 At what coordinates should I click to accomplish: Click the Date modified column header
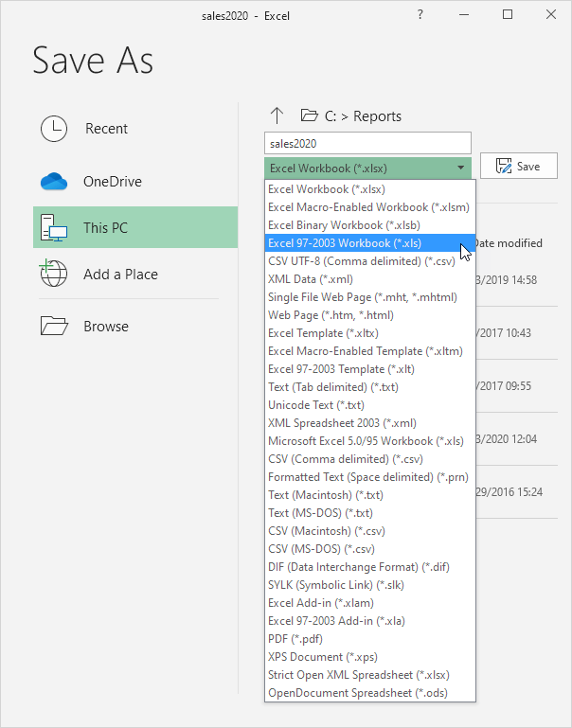tap(508, 243)
